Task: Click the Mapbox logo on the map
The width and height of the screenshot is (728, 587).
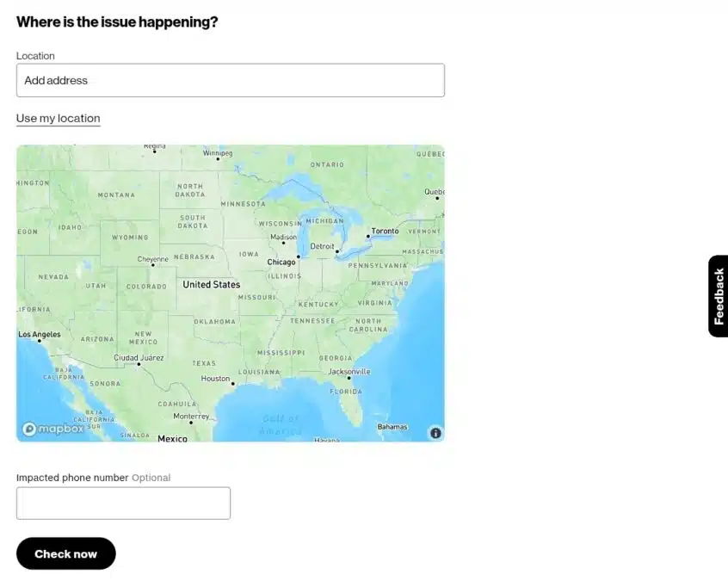Action: [x=53, y=429]
